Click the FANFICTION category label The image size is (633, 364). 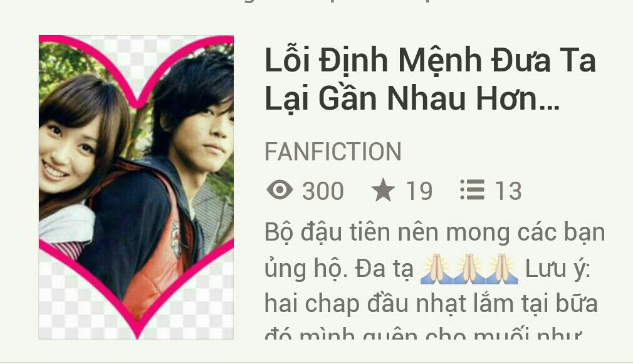coord(333,152)
